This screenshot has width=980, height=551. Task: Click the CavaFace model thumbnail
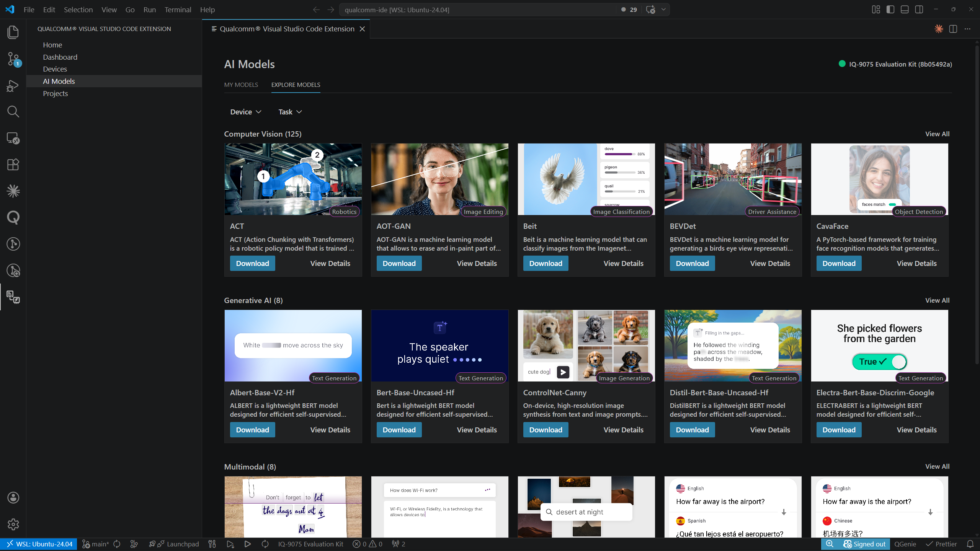click(879, 179)
